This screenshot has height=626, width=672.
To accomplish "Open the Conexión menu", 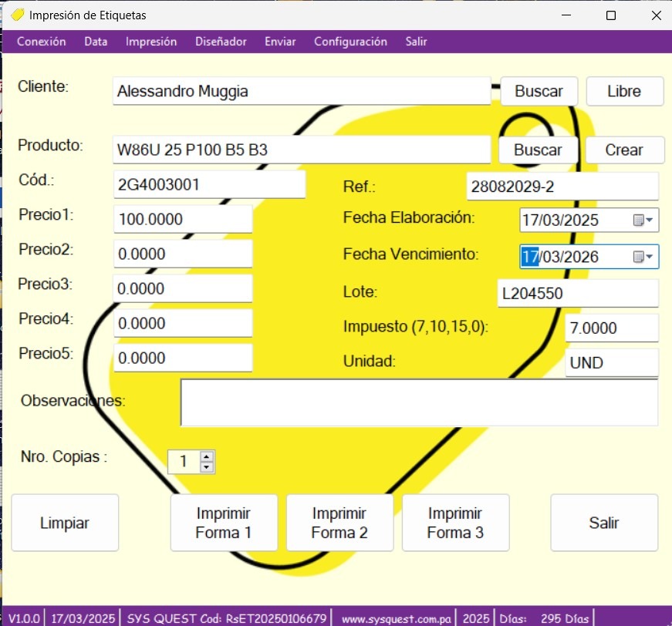I will point(41,42).
